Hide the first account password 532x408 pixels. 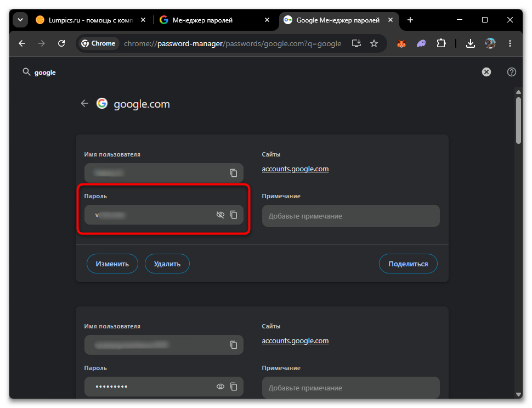[x=220, y=215]
